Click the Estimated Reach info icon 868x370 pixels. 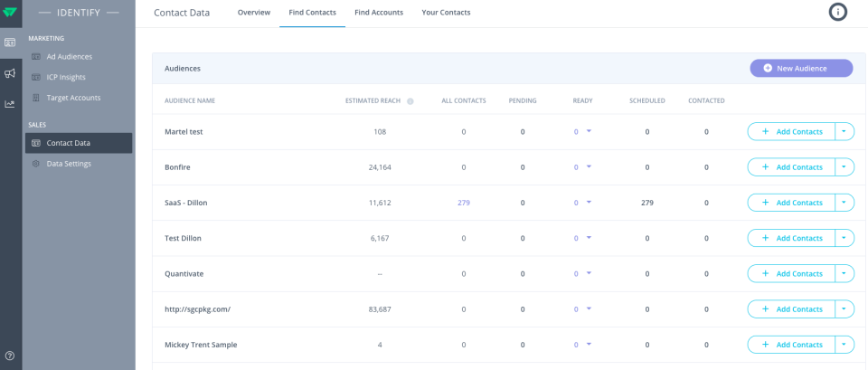click(x=410, y=101)
